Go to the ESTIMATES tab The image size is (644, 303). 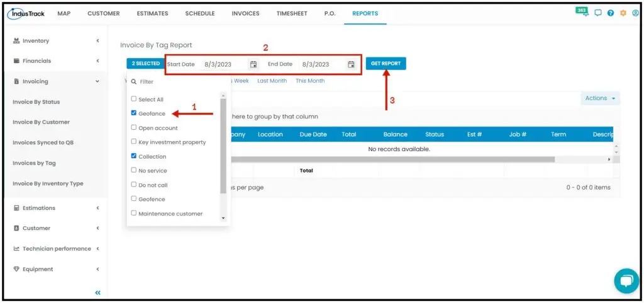[152, 14]
